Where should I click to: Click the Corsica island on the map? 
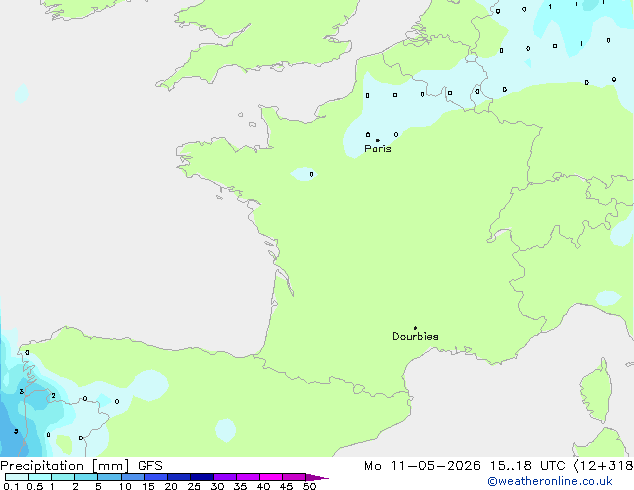[596, 390]
